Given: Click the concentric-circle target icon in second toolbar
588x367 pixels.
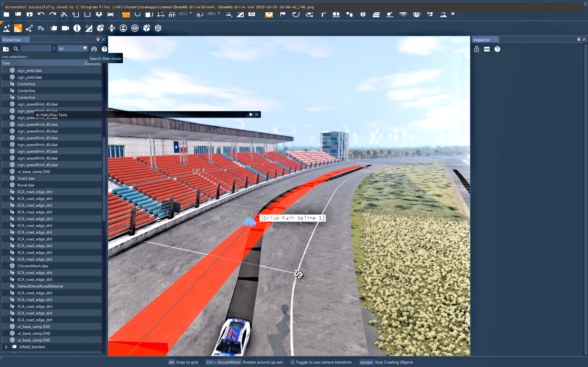Looking at the screenshot, I should (x=135, y=28).
